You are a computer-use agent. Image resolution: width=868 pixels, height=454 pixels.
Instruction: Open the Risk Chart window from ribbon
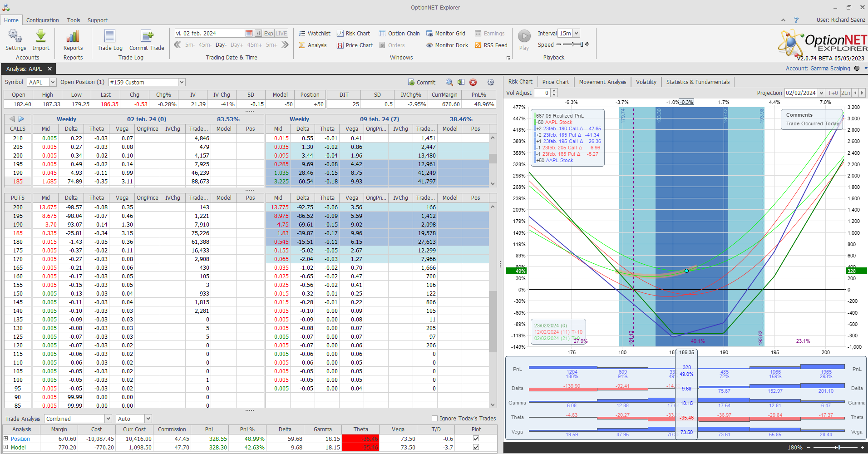point(354,33)
